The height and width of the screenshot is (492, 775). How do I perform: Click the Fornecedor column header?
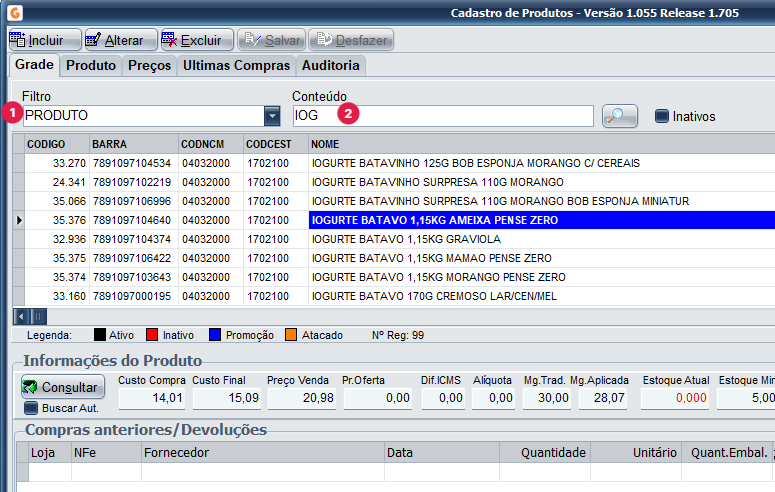click(x=263, y=453)
